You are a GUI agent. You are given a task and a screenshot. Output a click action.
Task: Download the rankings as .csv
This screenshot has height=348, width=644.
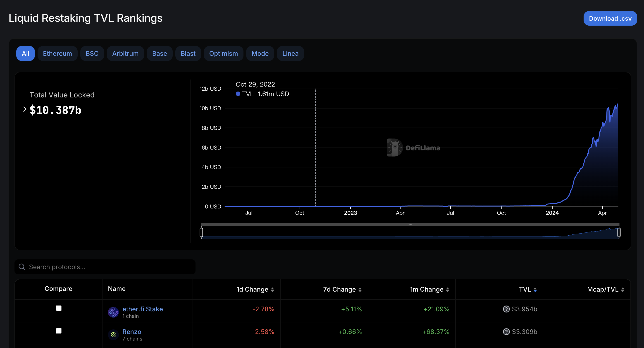click(x=610, y=19)
